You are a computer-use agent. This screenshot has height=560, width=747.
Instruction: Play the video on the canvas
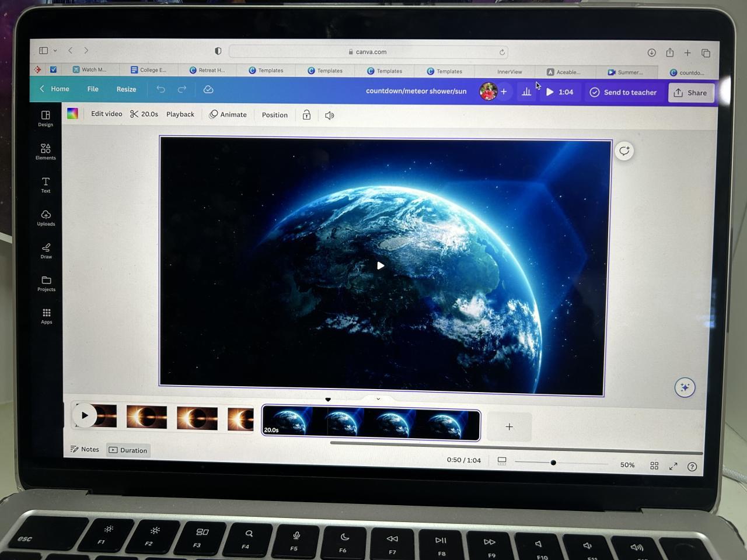[x=381, y=265]
